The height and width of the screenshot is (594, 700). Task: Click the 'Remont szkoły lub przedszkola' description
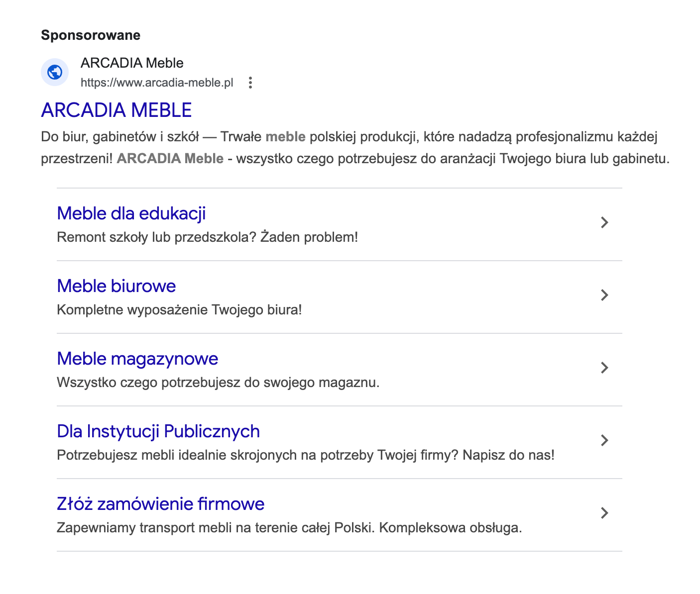pyautogui.click(x=207, y=237)
